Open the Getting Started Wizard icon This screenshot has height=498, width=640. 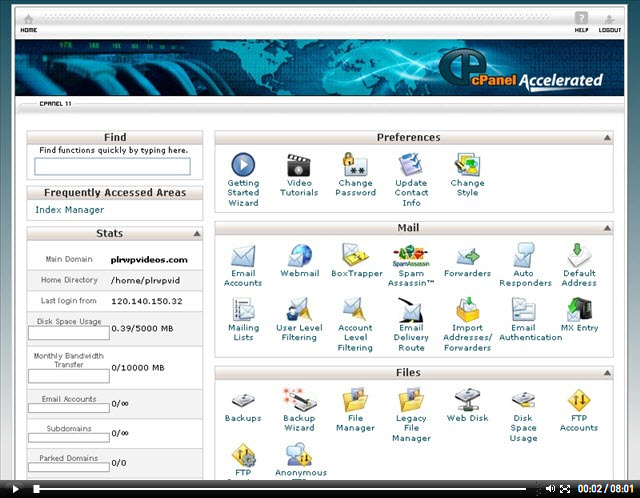point(243,165)
